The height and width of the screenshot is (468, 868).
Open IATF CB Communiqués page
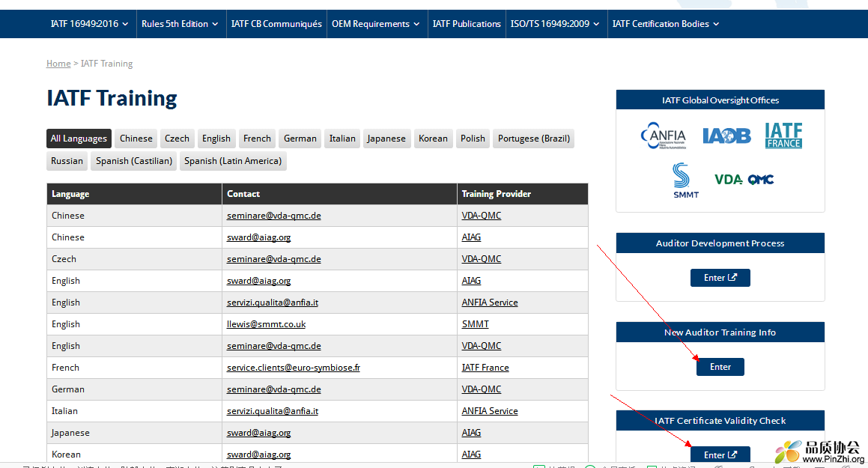pos(276,24)
